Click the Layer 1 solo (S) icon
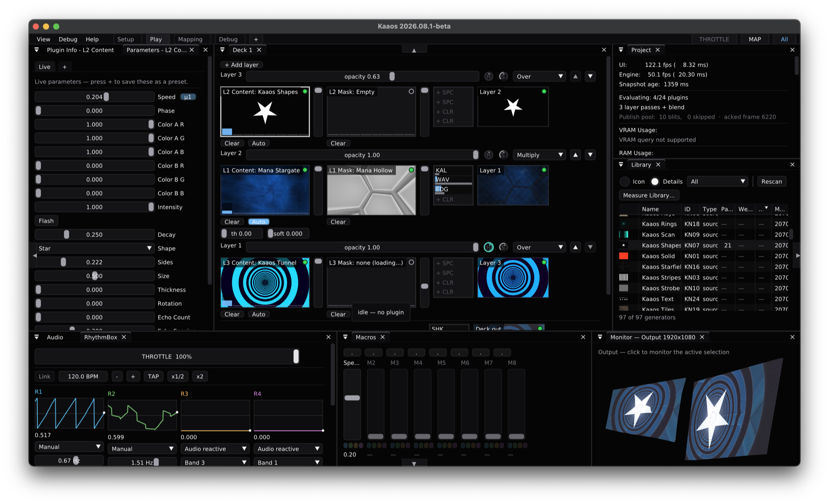The height and width of the screenshot is (504, 829). coord(503,247)
